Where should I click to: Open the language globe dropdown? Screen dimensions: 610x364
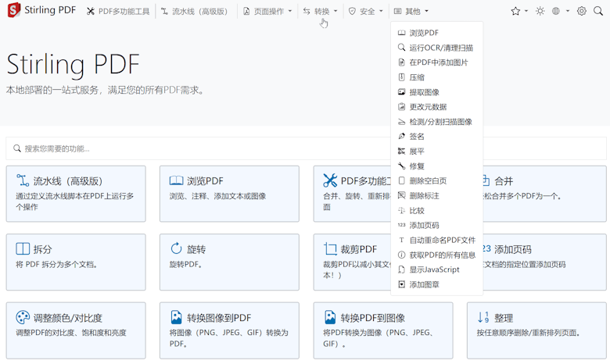[561, 11]
